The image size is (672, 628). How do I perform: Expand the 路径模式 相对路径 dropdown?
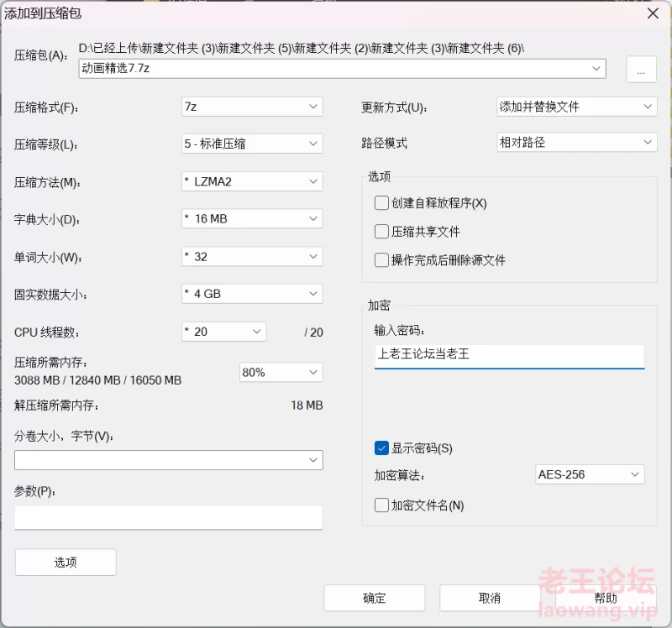576,142
